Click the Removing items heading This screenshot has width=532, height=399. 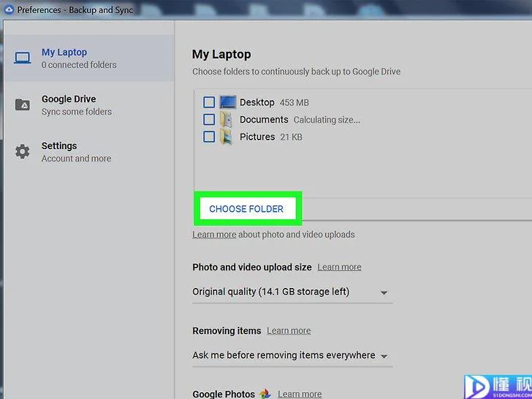227,330
